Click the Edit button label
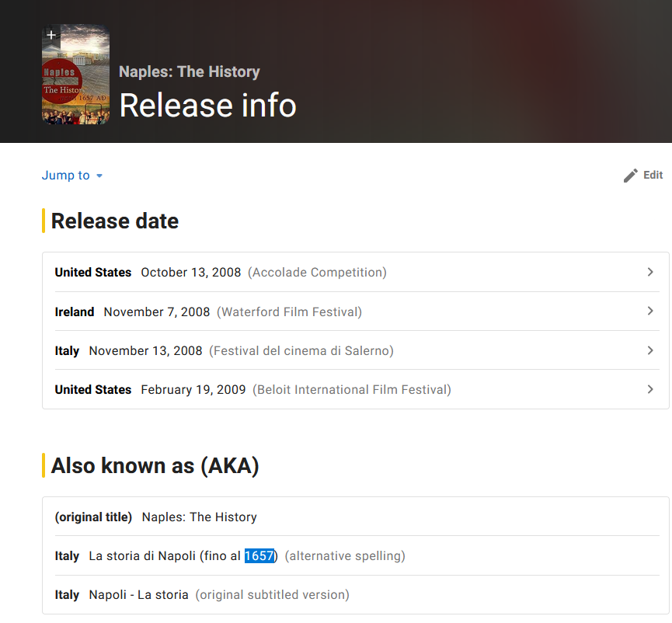The image size is (672, 623). [653, 175]
